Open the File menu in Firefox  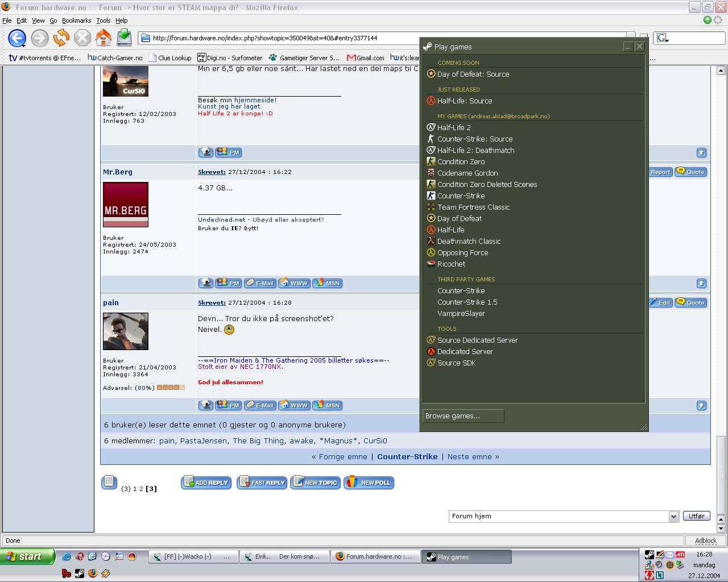point(7,20)
